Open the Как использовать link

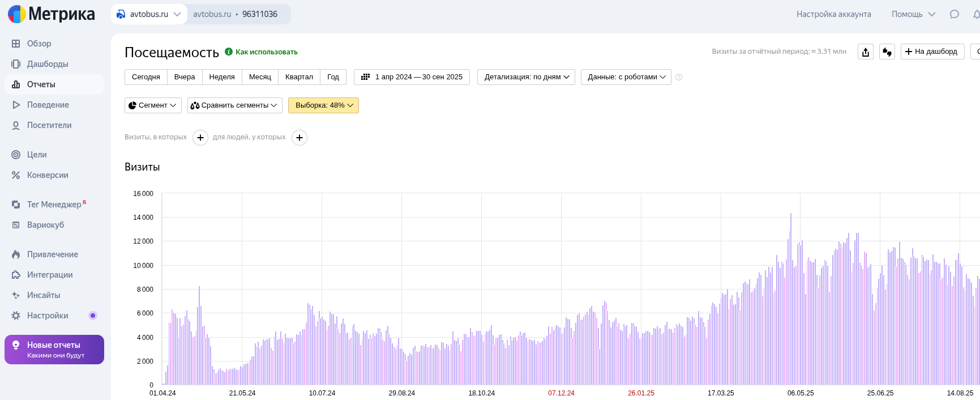(x=266, y=52)
